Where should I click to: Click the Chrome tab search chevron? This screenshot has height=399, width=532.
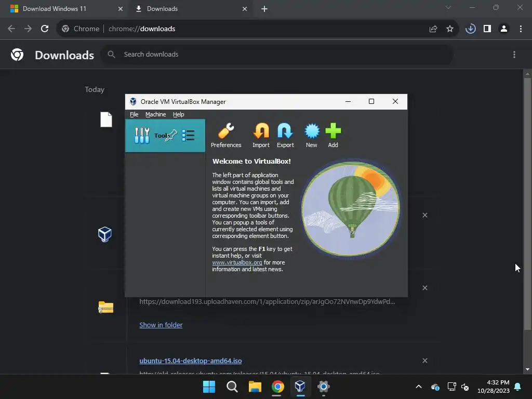(448, 7)
